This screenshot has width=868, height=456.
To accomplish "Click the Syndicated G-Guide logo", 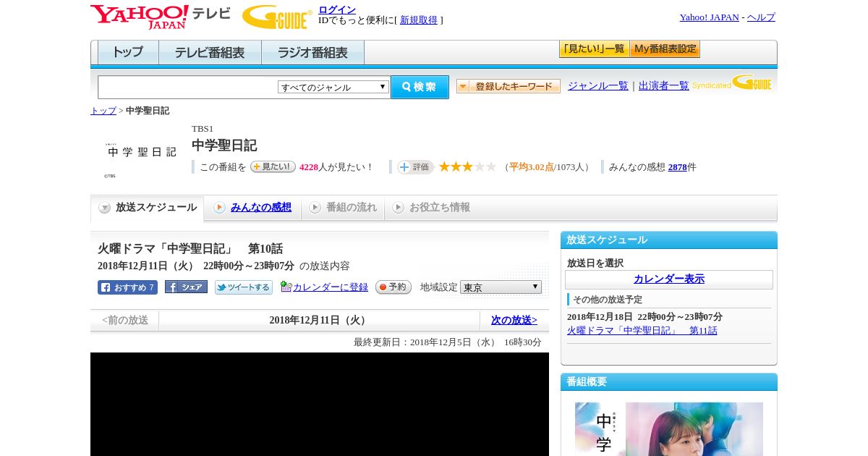I will (731, 83).
